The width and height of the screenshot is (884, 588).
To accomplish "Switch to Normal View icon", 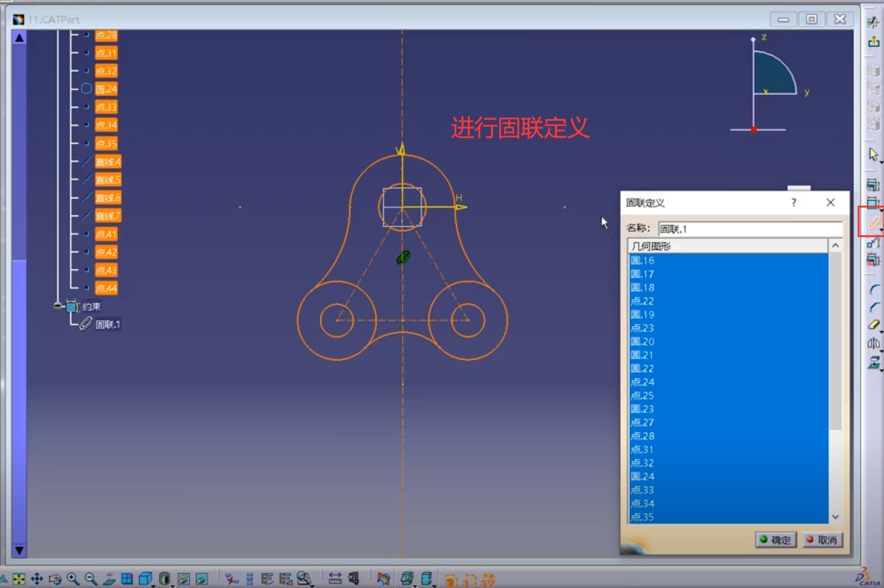I will [109, 579].
